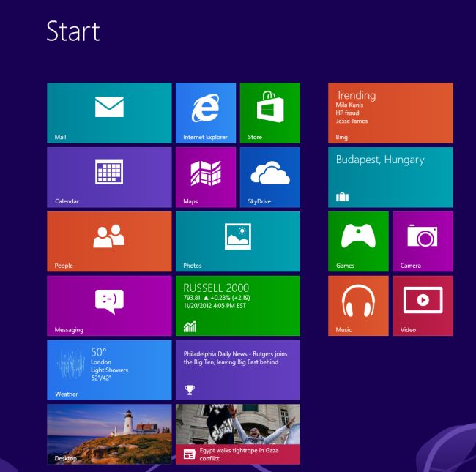Open the RUSSELL 2000 finance tile
The height and width of the screenshot is (472, 476).
[x=238, y=306]
